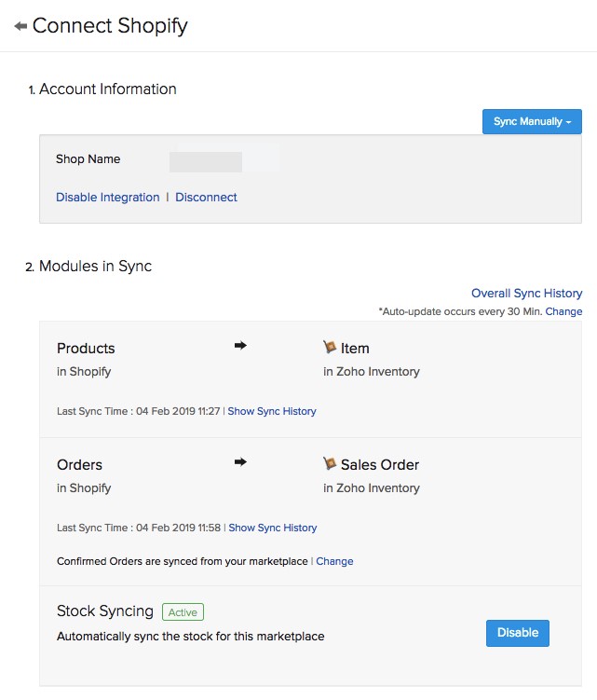
Task: Click the Stock Syncing heading
Action: click(104, 611)
